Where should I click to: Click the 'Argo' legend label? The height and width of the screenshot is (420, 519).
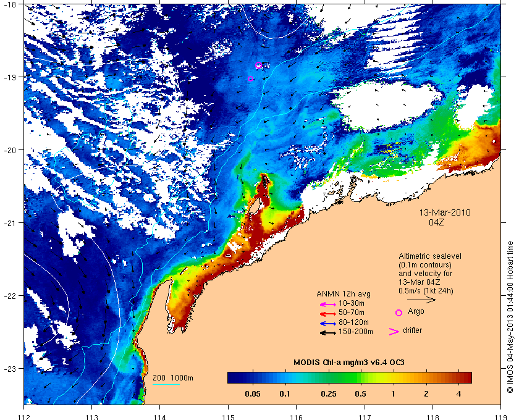click(x=416, y=311)
